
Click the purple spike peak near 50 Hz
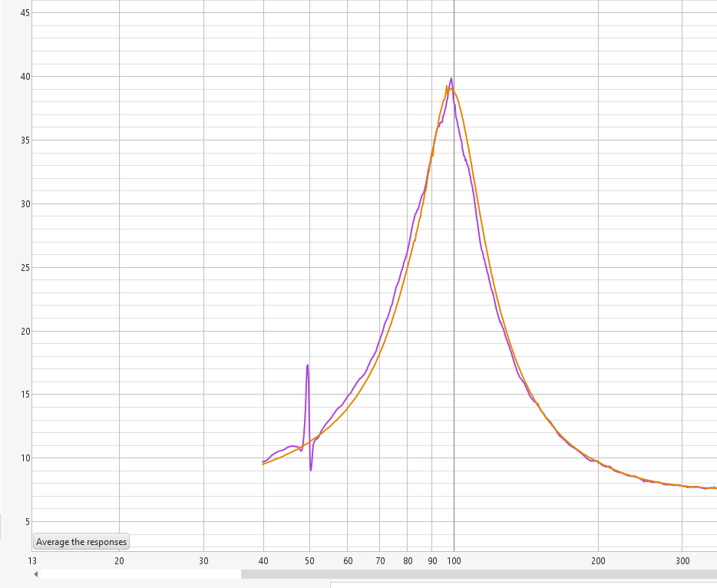[307, 365]
